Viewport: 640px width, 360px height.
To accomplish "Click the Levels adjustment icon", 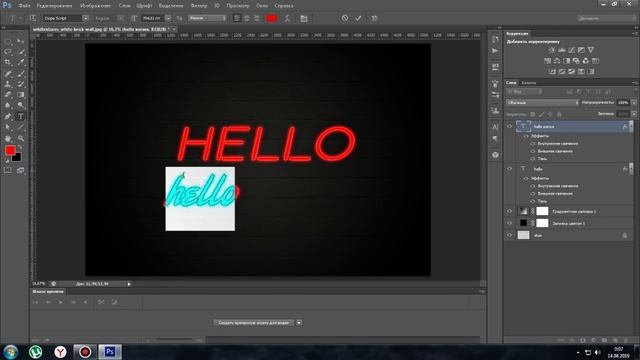I will pyautogui.click(x=562, y=50).
